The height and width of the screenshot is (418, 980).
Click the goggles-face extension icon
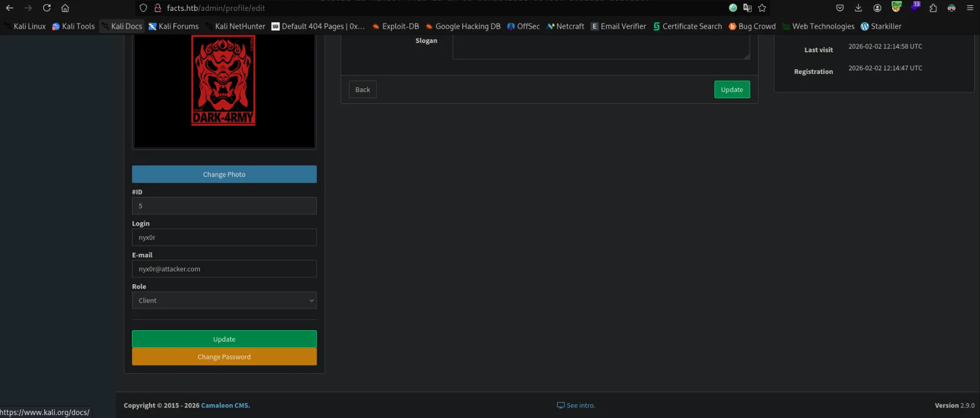point(951,8)
